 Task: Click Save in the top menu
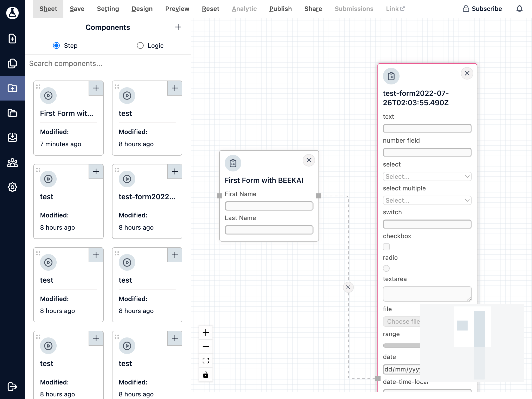(x=77, y=9)
